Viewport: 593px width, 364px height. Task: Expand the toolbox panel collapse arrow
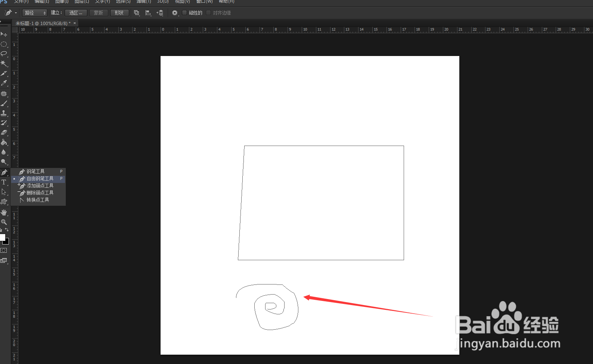1,22
